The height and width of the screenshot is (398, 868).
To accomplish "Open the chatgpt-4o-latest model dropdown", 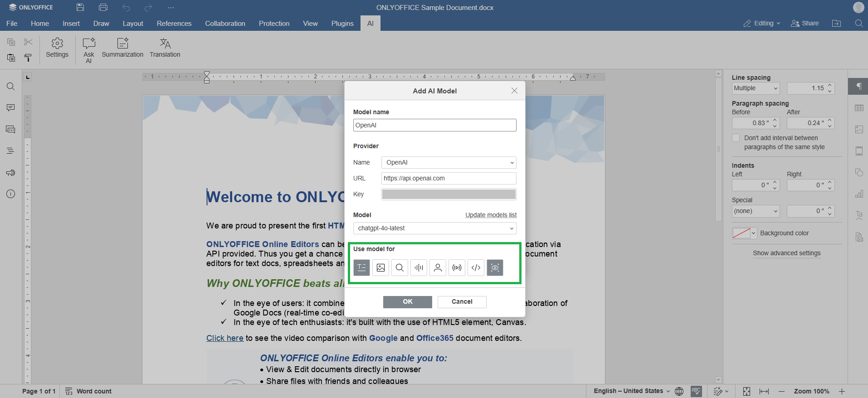I will (434, 228).
